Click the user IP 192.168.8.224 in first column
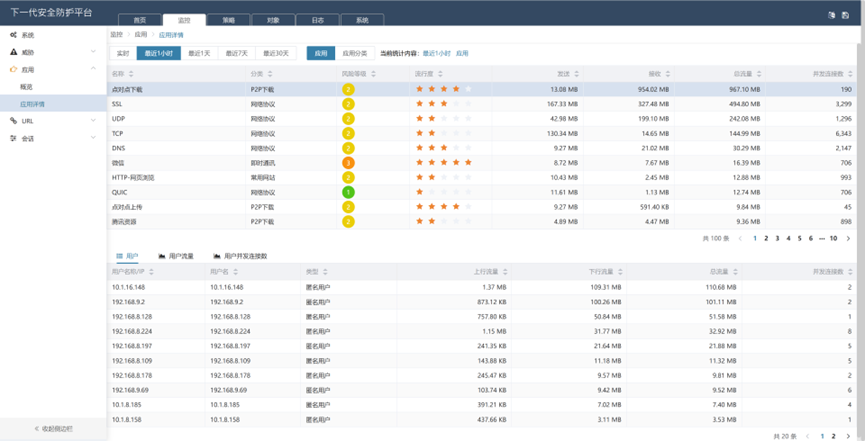Viewport: 865px width, 441px height. (131, 332)
